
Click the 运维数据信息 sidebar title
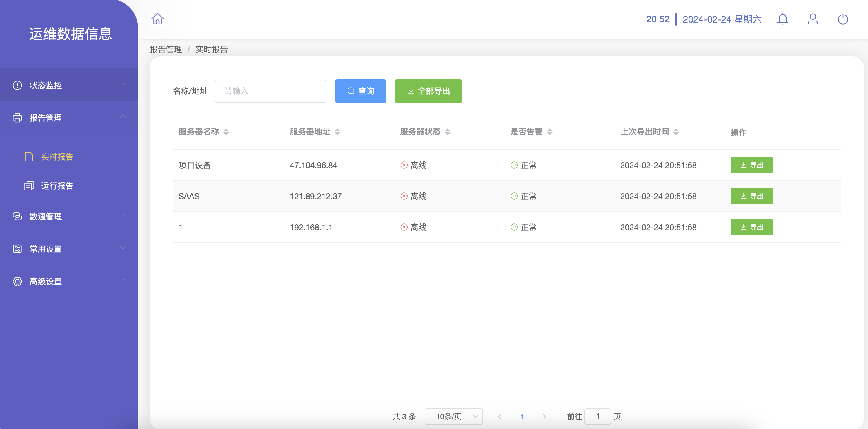point(70,34)
